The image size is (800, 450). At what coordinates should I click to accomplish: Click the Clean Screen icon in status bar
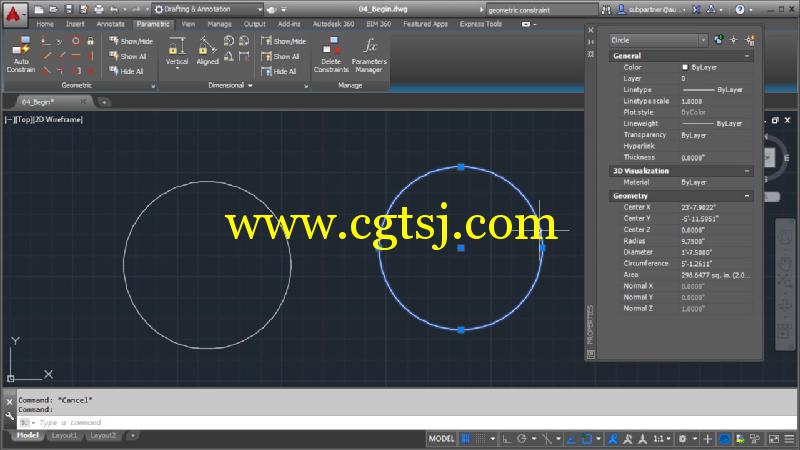pyautogui.click(x=774, y=439)
